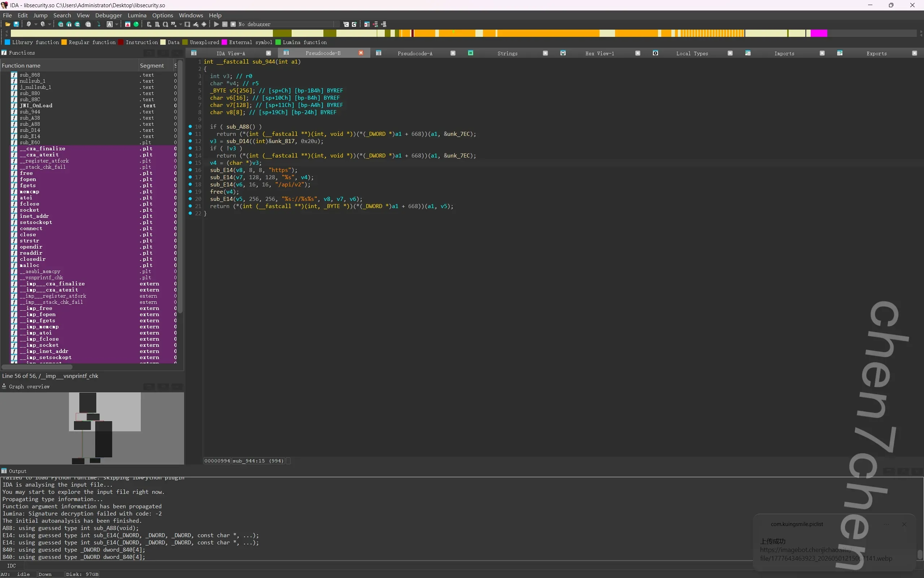This screenshot has width=924, height=578.
Task: Open the Jump menu
Action: 40,15
